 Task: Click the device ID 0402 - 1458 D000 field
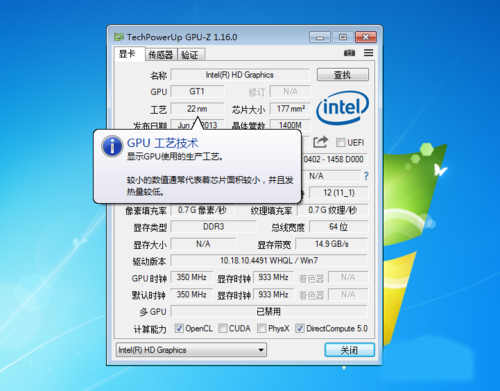[334, 159]
